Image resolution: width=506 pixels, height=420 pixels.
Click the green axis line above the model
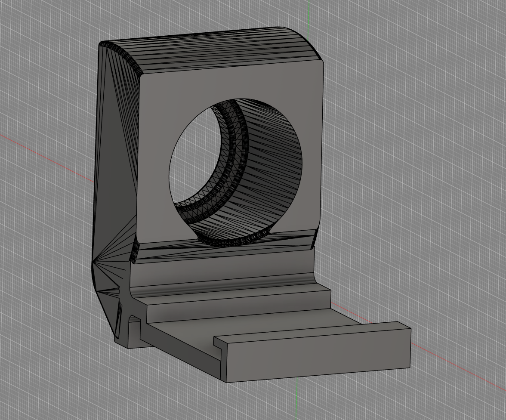coord(309,13)
